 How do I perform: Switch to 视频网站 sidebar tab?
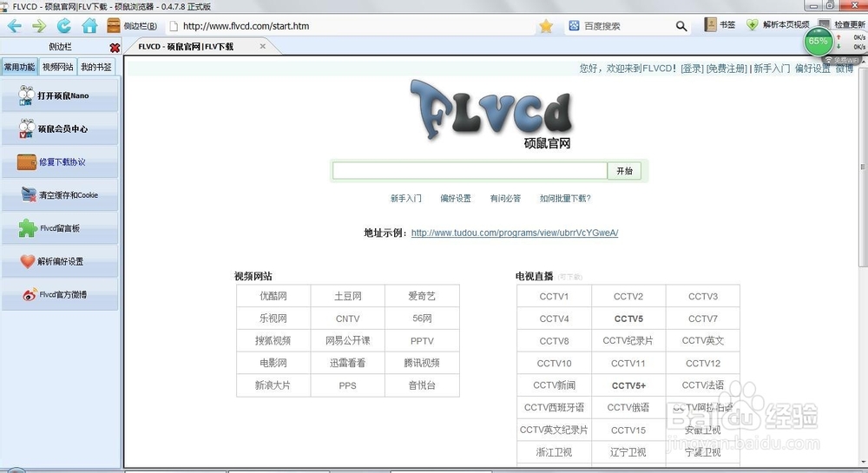[57, 67]
